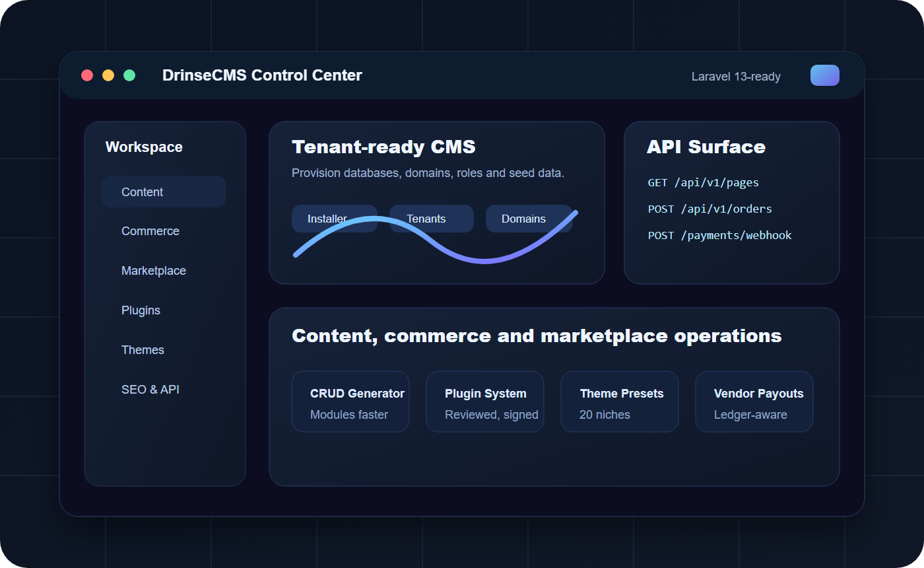
Task: Click the Laravel 13-ready label
Action: coord(736,77)
